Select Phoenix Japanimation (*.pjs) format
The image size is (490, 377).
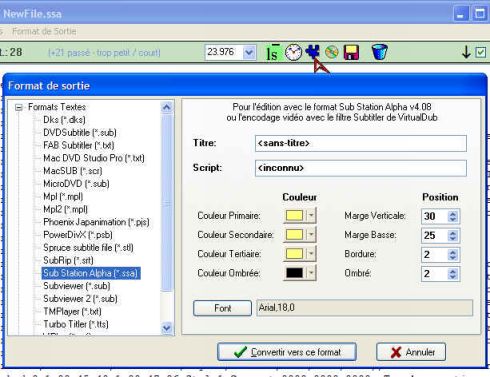pyautogui.click(x=96, y=222)
